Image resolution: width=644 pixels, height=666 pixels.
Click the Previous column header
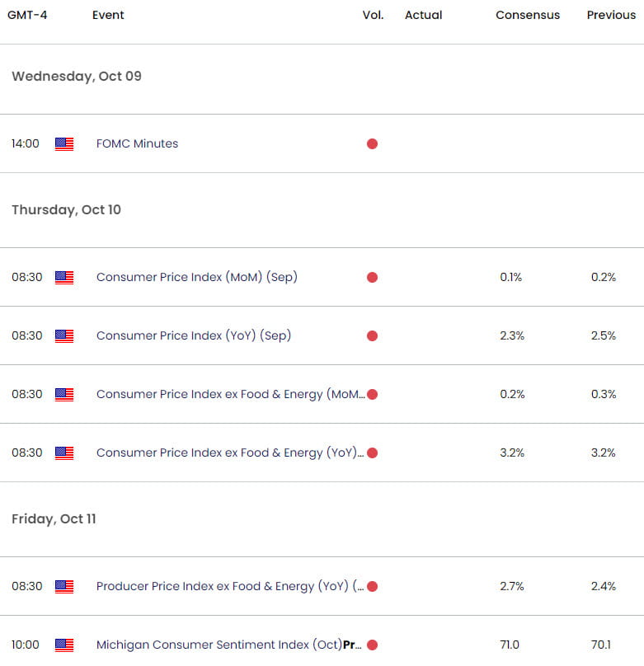pyautogui.click(x=611, y=15)
